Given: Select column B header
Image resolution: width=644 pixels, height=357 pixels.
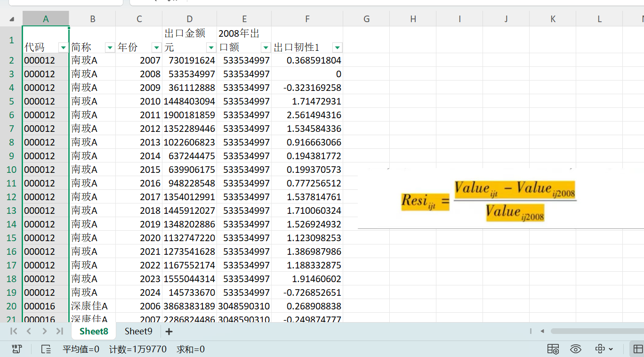Looking at the screenshot, I should click(92, 19).
